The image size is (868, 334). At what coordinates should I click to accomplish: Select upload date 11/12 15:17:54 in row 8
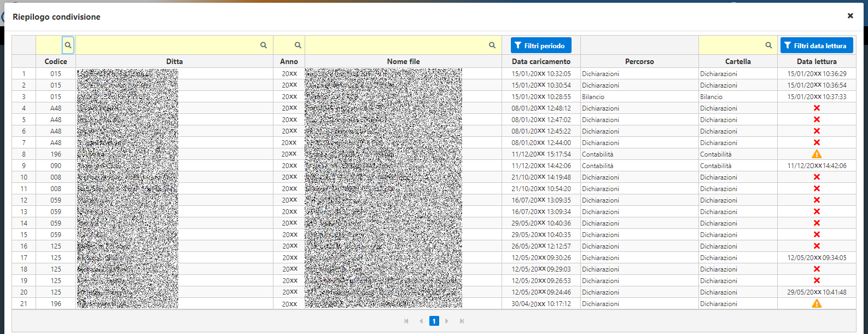point(541,154)
